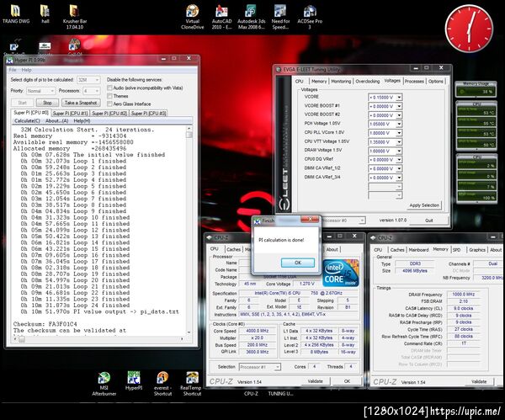Image resolution: width=505 pixels, height=420 pixels.
Task: Enable the Audio service disable checkbox
Action: click(109, 87)
